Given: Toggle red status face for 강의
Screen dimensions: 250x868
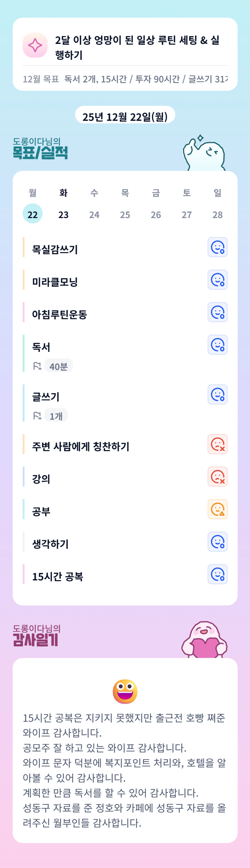Looking at the screenshot, I should pos(217,477).
